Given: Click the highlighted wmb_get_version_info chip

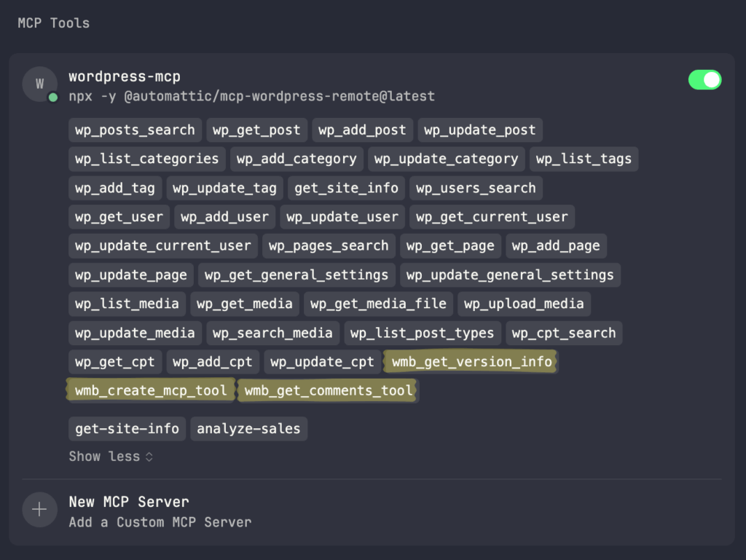Looking at the screenshot, I should click(471, 362).
